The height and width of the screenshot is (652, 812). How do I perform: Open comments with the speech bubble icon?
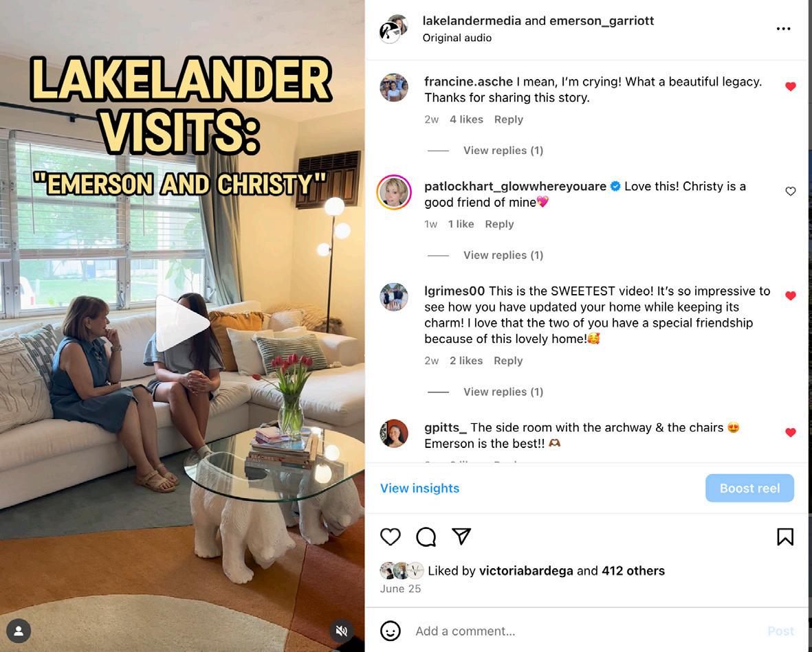coord(426,537)
